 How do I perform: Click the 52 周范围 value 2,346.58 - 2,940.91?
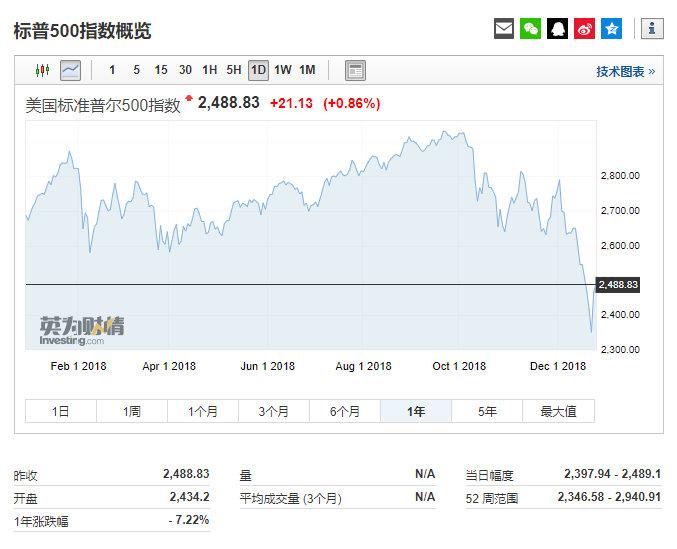(x=609, y=497)
